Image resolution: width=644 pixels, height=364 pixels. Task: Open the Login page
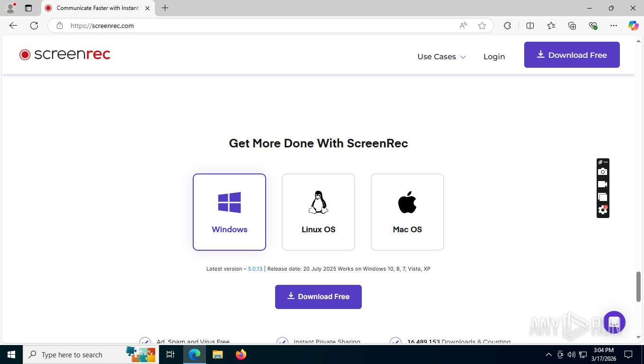(494, 56)
